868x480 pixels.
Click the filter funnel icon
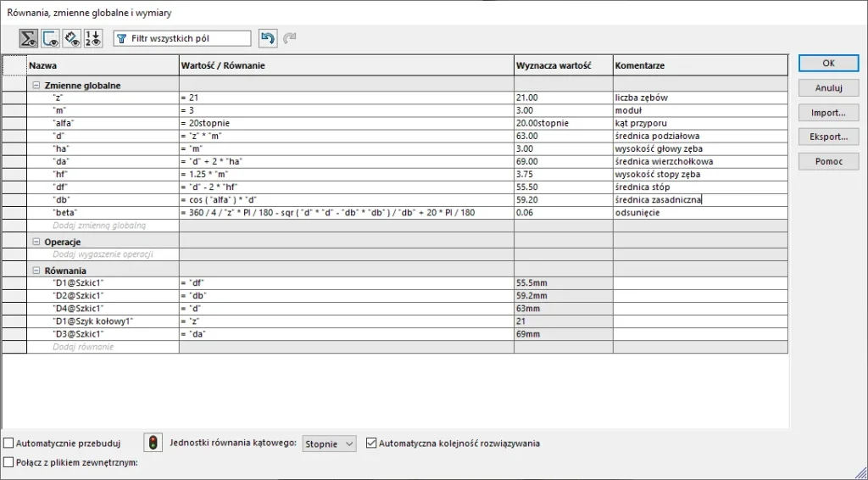122,39
